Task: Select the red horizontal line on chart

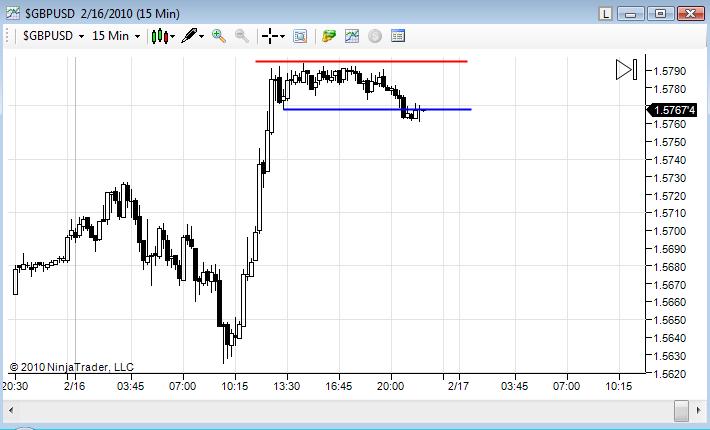Action: (x=361, y=61)
